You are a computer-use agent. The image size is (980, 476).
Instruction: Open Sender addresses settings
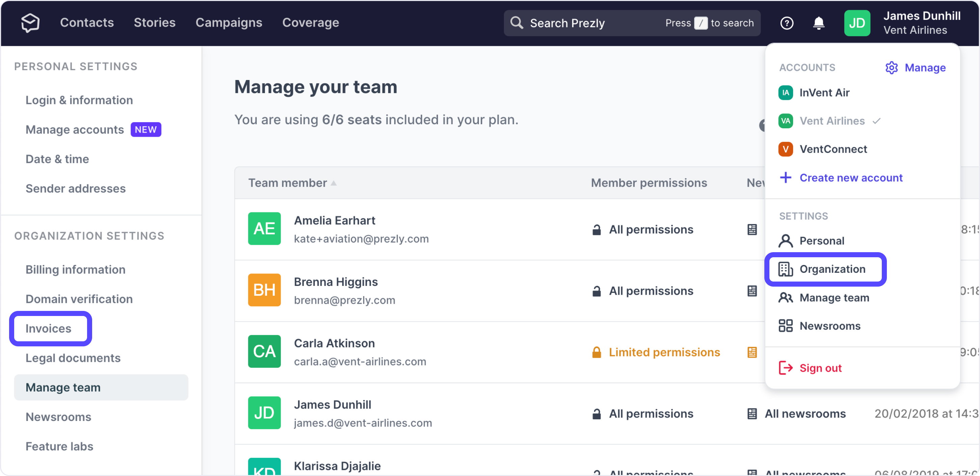(75, 189)
